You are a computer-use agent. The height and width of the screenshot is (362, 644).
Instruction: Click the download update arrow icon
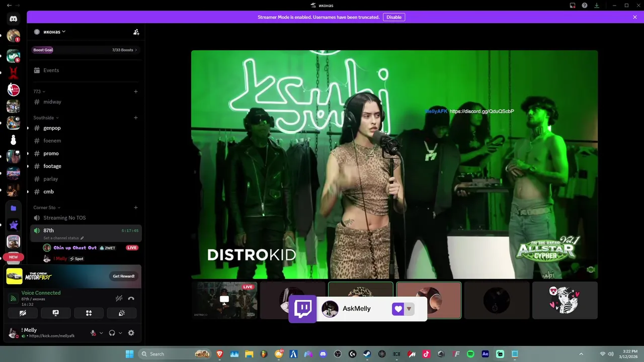(x=597, y=6)
